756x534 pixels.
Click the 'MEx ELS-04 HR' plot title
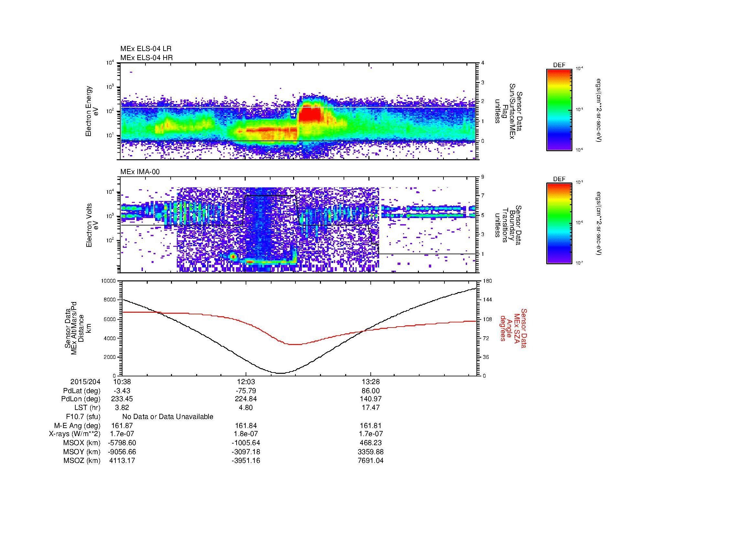click(x=146, y=58)
